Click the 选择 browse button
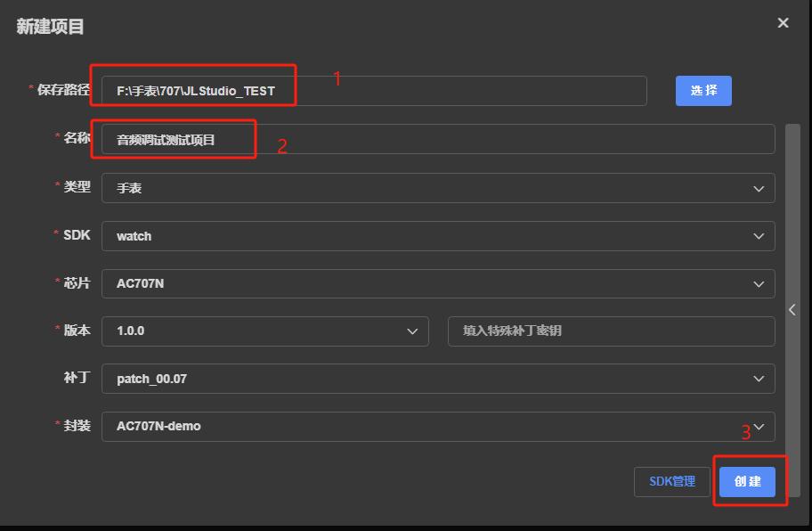This screenshot has height=531, width=812. pos(703,91)
